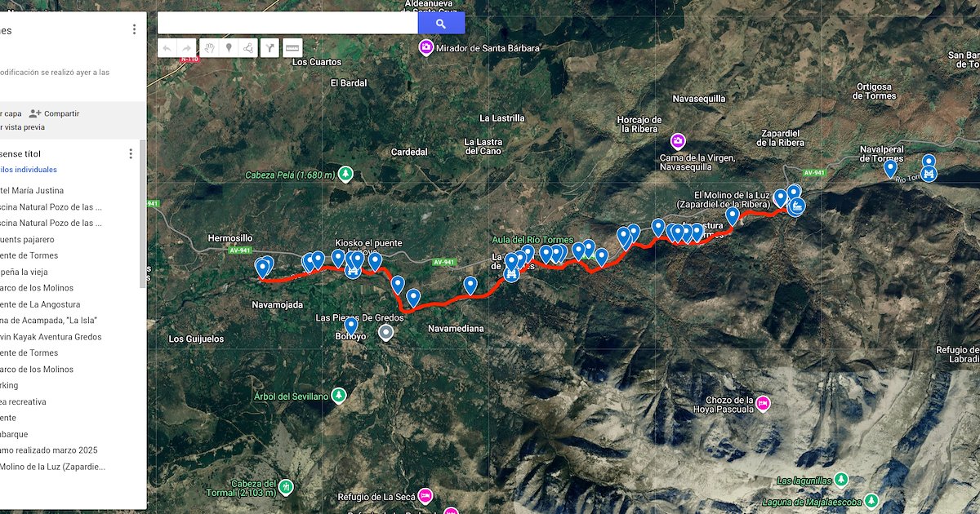Click the Árbol del Sevillano green marker
This screenshot has width=980, height=514.
(337, 396)
